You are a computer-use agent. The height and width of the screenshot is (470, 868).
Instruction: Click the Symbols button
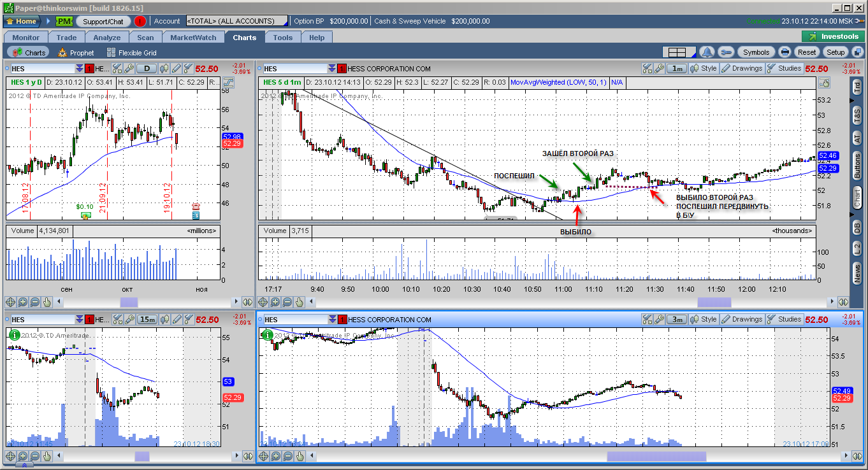pyautogui.click(x=756, y=52)
